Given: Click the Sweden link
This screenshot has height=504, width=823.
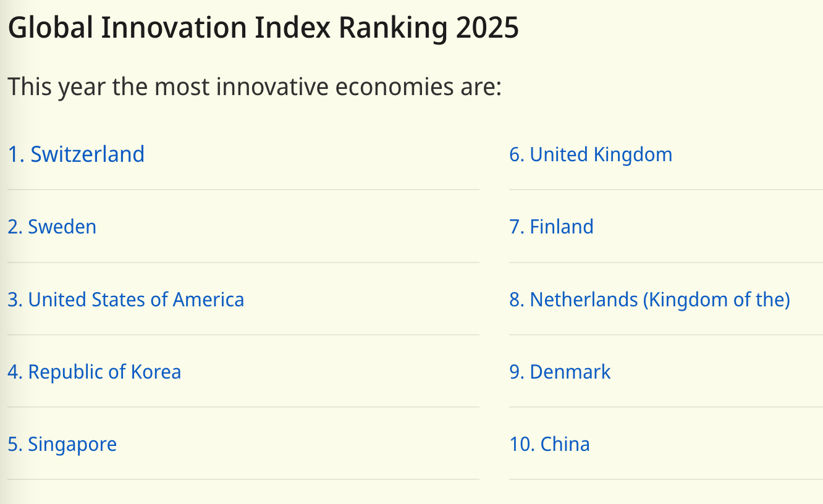Looking at the screenshot, I should 52,227.
